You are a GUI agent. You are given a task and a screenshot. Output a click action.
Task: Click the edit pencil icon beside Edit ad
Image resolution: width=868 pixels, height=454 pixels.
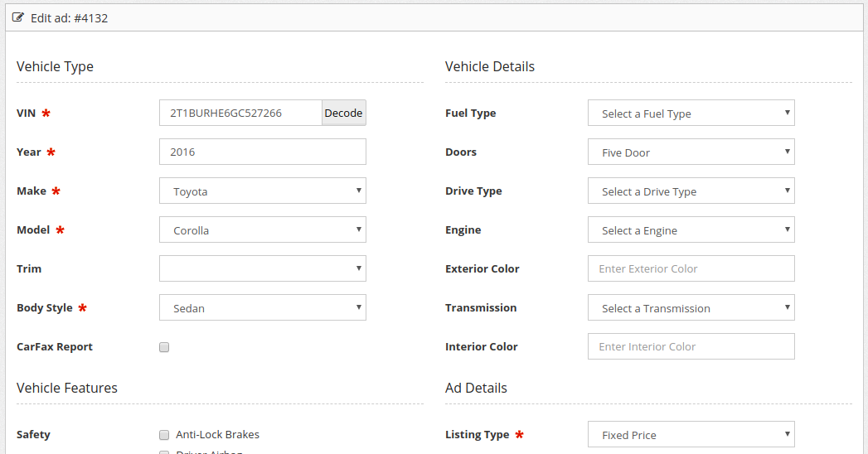pos(18,17)
